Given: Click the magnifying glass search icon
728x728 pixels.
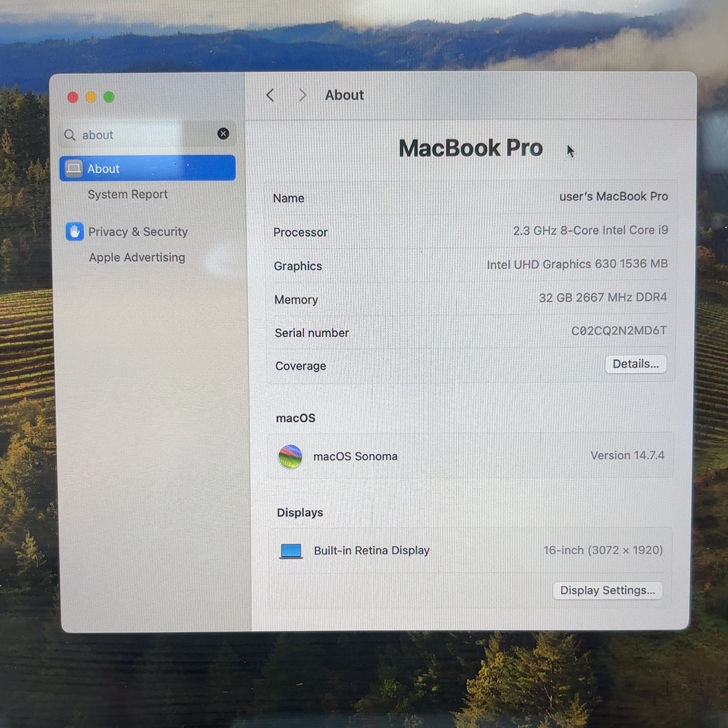Looking at the screenshot, I should click(70, 135).
